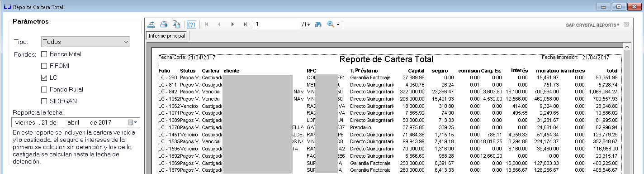Go to next page arrow
This screenshot has width=644, height=174.
[x=232, y=24]
